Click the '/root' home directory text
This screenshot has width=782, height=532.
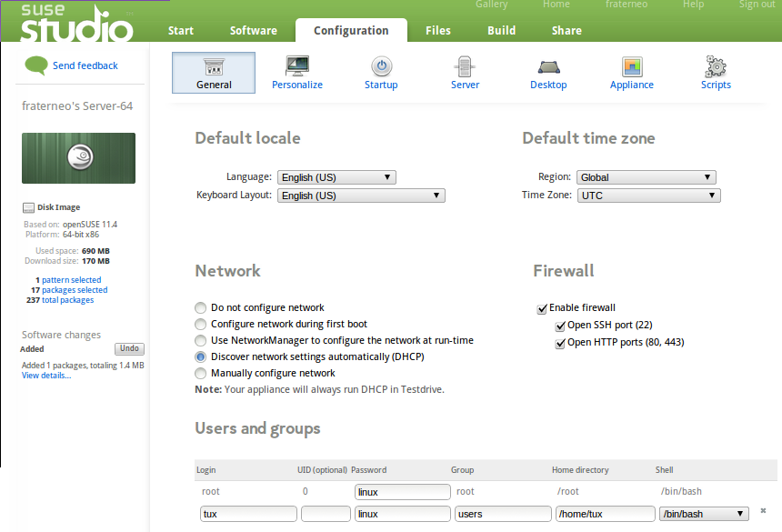(568, 492)
